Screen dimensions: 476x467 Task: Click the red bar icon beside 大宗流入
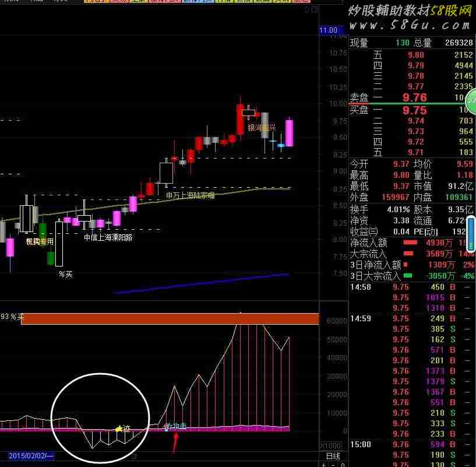point(408,254)
